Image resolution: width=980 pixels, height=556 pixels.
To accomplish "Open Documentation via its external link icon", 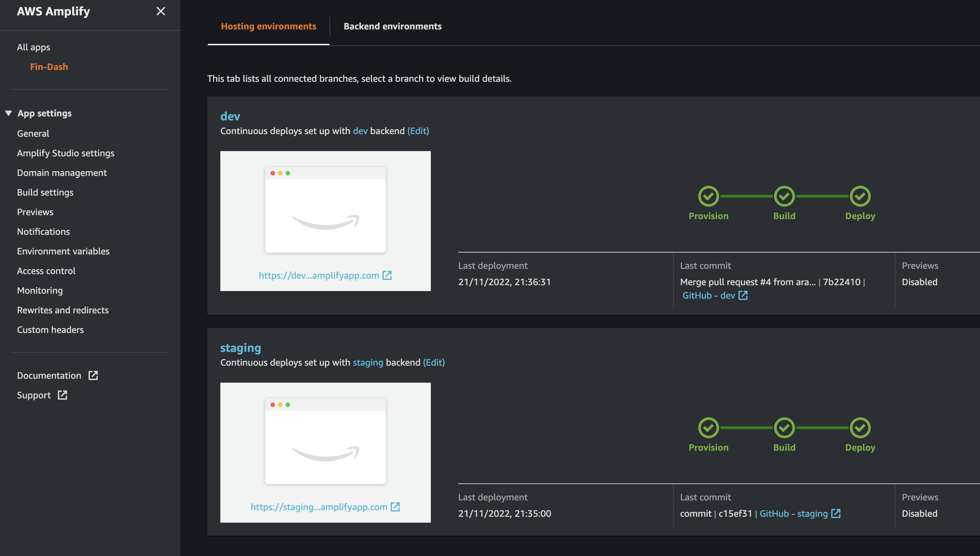I will point(93,375).
